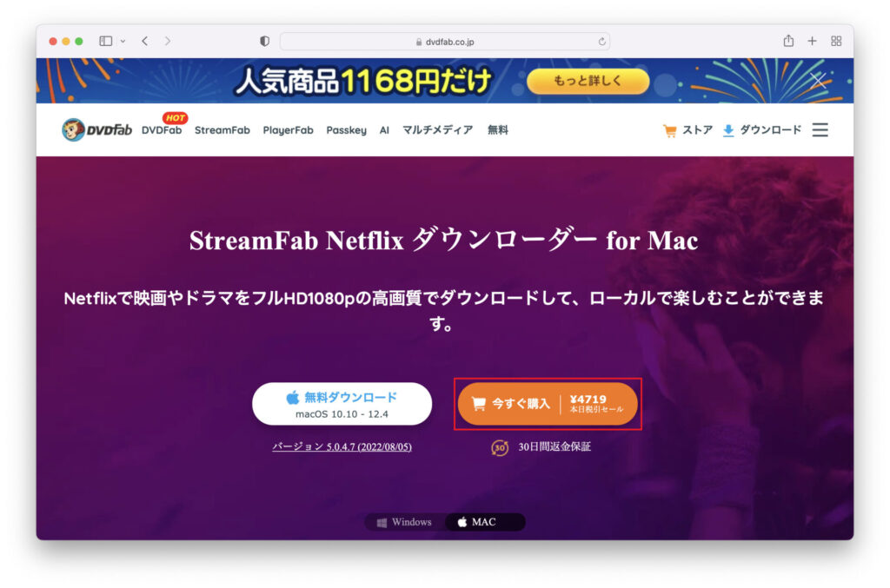Click the privacy shield icon
Screen dimensions: 890x588
[x=264, y=41]
